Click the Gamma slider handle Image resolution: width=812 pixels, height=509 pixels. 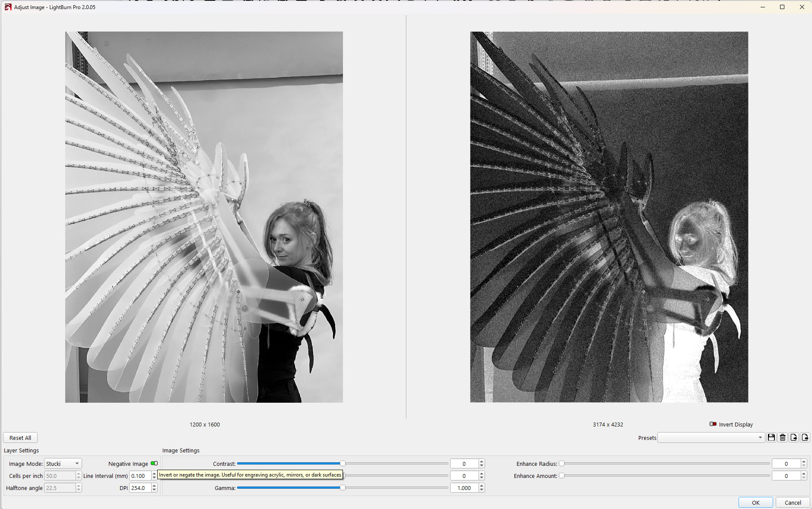point(343,488)
